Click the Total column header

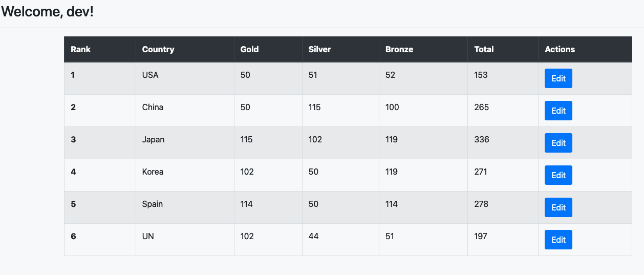[484, 49]
